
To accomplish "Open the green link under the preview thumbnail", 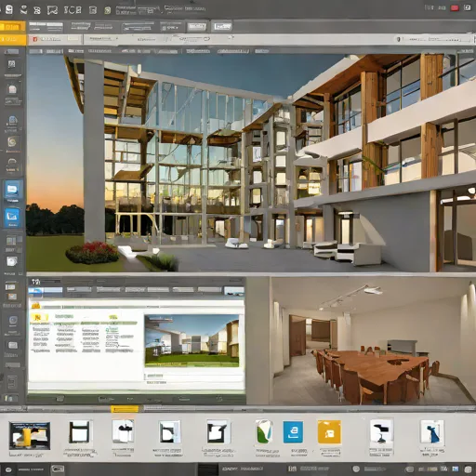I will pyautogui.click(x=155, y=377).
